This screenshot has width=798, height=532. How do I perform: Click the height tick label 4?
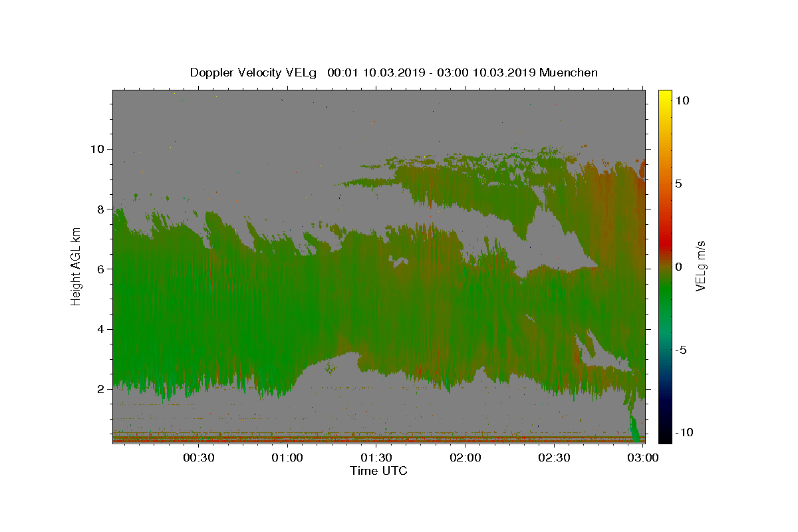click(102, 329)
